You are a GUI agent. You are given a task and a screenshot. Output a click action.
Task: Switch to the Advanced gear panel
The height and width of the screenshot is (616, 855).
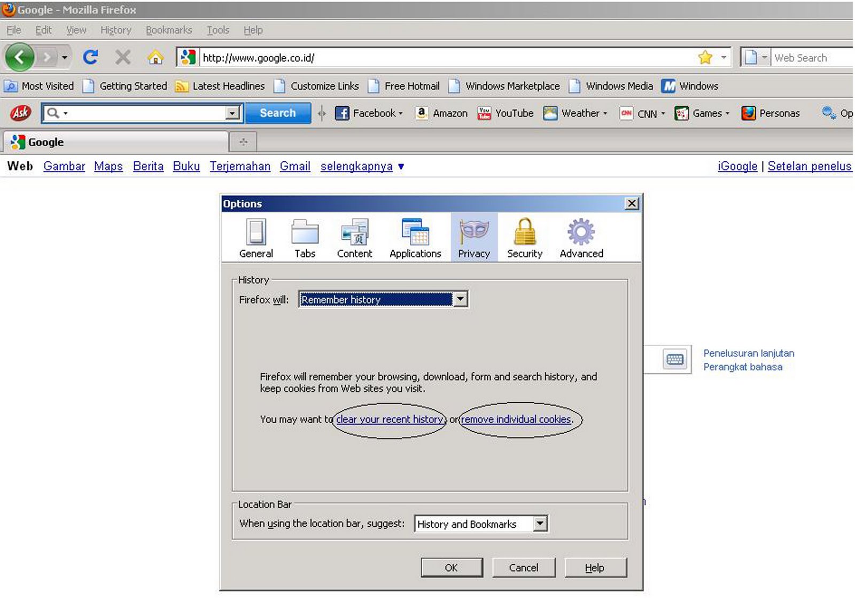[581, 238]
